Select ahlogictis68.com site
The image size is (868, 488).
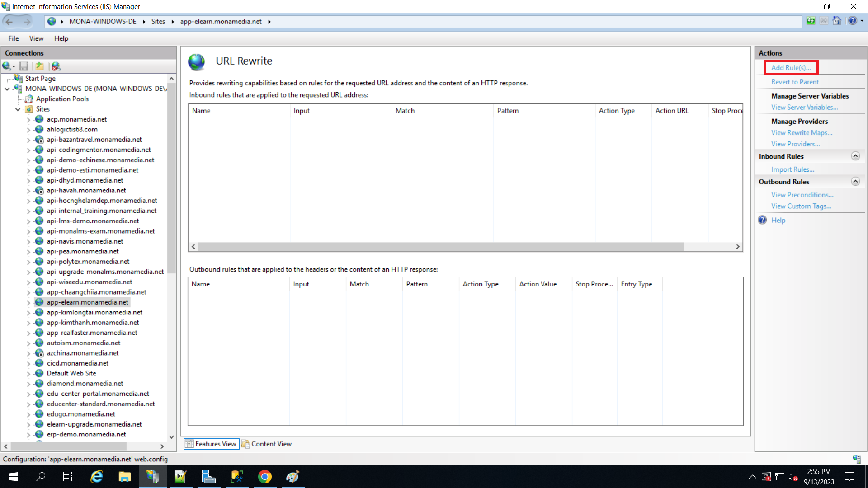(72, 129)
